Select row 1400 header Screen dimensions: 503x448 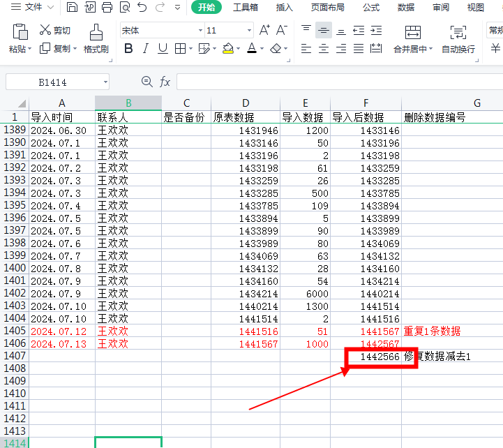pos(15,268)
